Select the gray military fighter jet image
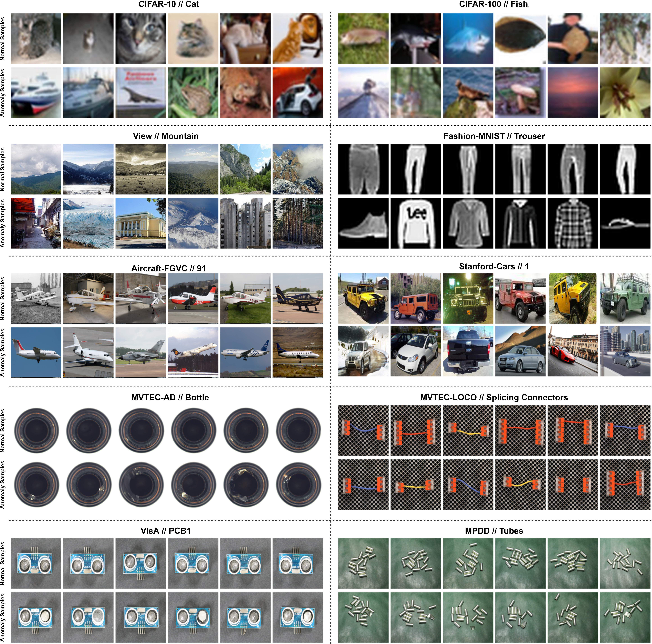Image resolution: width=652 pixels, height=644 pixels. click(x=141, y=352)
